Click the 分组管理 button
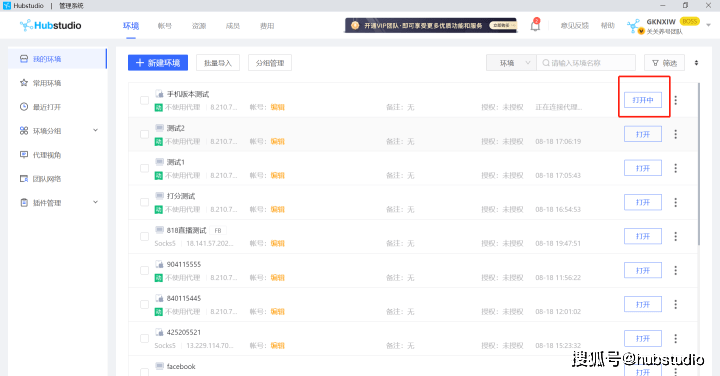 [270, 63]
